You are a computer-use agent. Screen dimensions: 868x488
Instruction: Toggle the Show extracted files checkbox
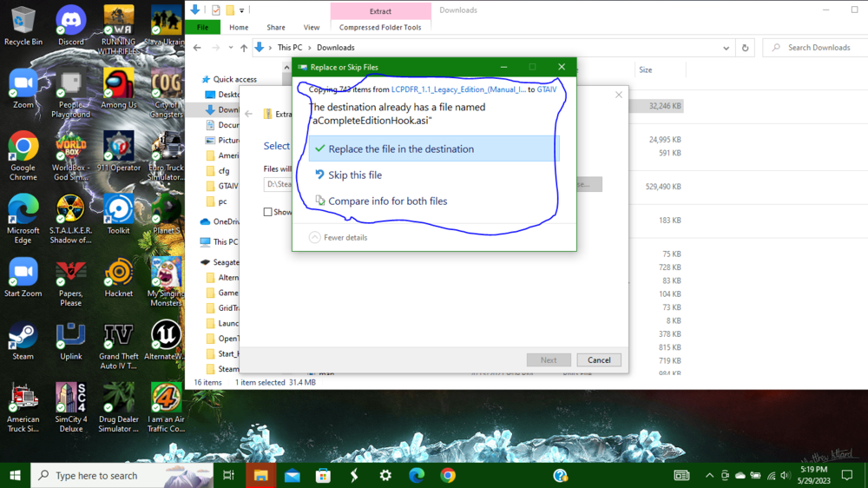[x=268, y=212]
